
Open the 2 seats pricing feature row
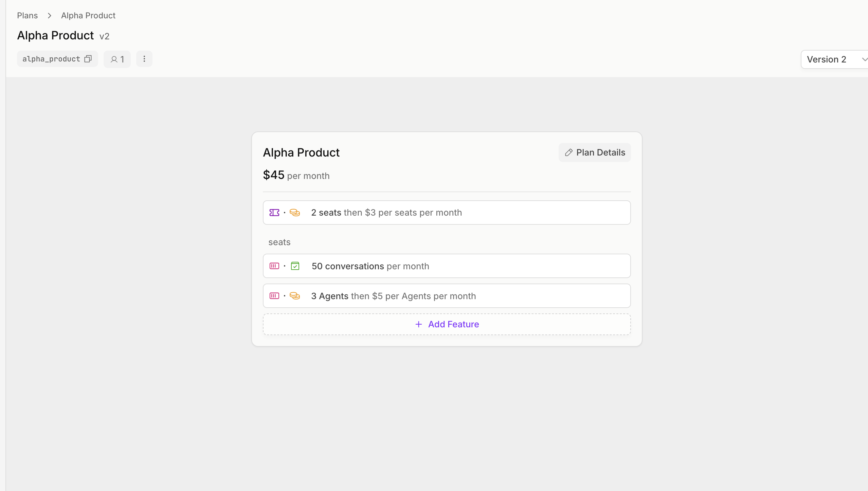[x=447, y=213]
